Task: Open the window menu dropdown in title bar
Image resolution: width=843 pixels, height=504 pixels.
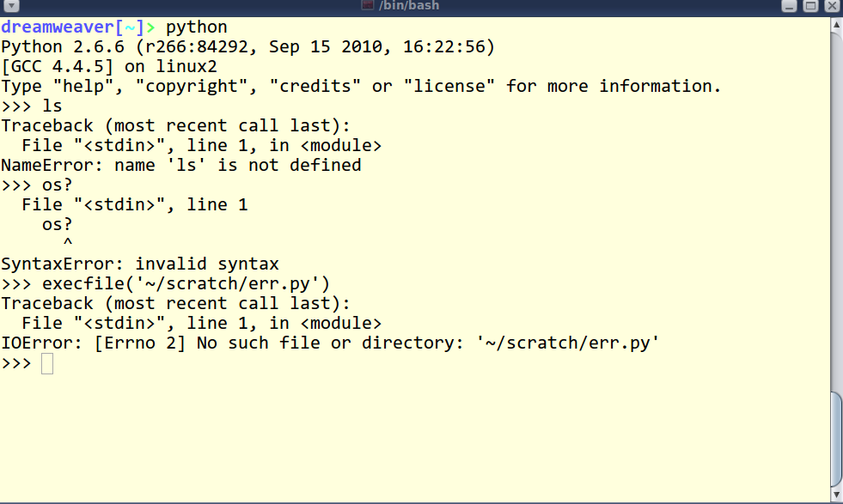Action: (x=11, y=6)
